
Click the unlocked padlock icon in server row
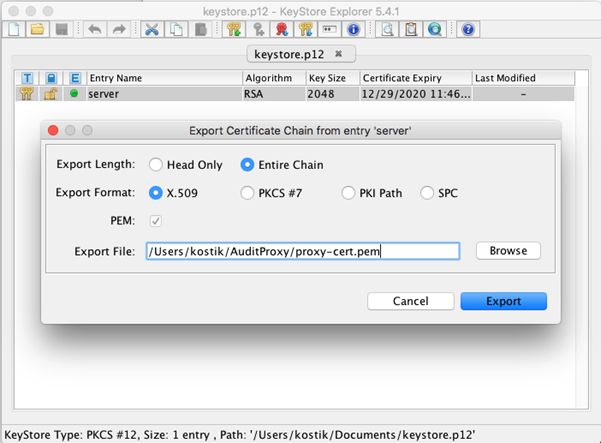click(x=51, y=94)
